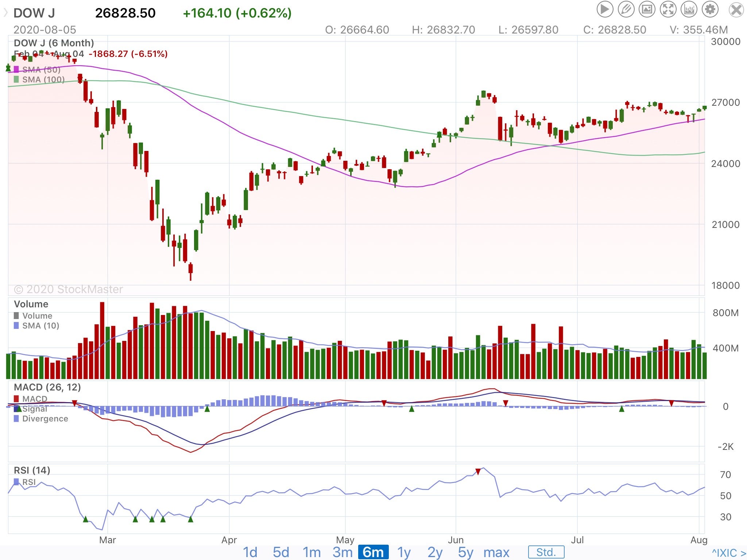Select the 1d time range
Screen dimensions: 747x560
coord(250,552)
